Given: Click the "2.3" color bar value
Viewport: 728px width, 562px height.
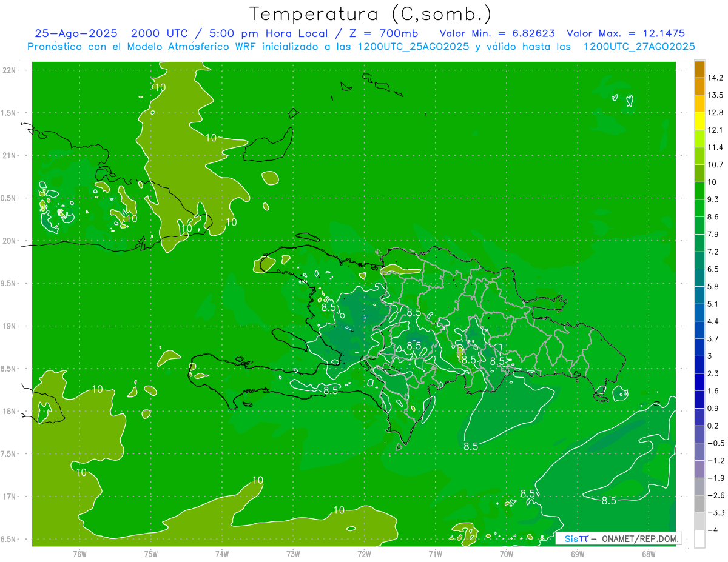Looking at the screenshot, I should 713,373.
